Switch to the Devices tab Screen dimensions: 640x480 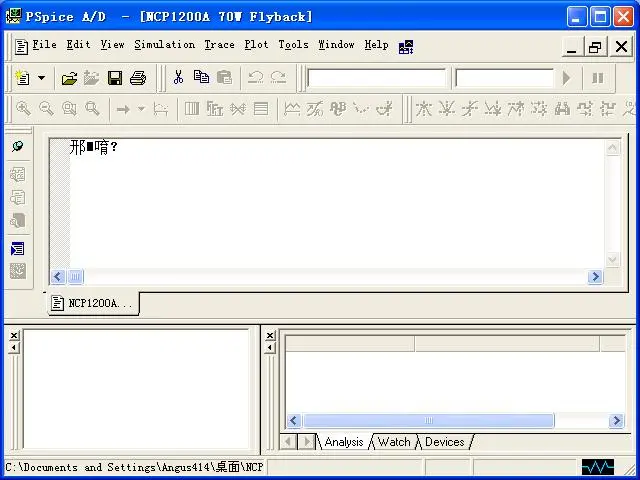tap(444, 442)
